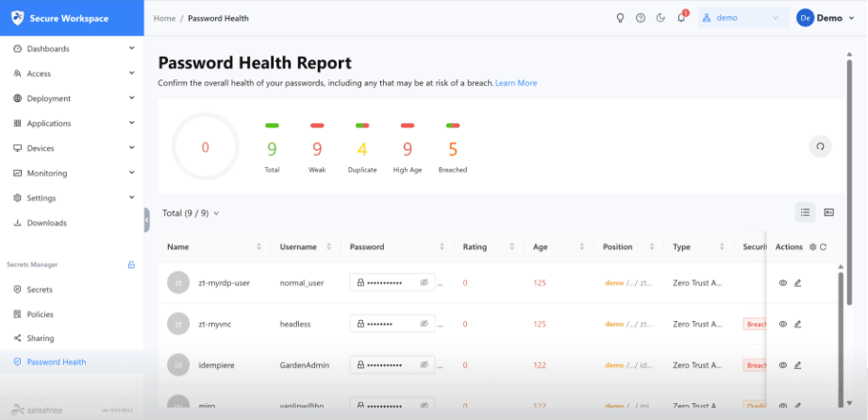This screenshot has width=868, height=420.
Task: Filter by Duplicate passwords count
Action: (362, 148)
